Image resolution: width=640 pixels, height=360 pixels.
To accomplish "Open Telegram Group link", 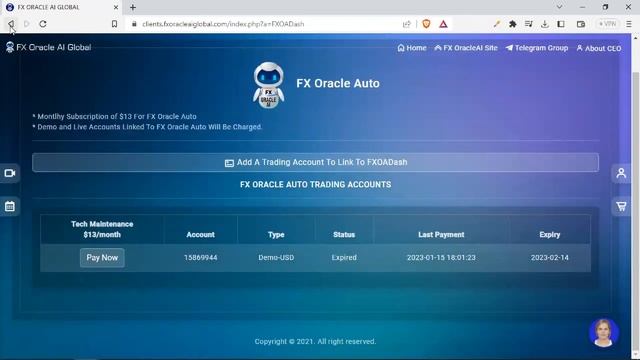I will click(x=537, y=48).
